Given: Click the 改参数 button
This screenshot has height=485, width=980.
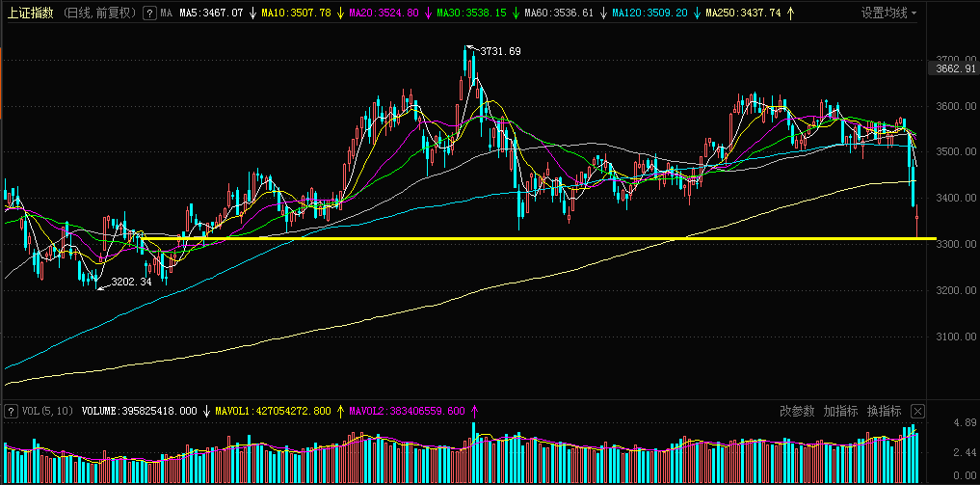Looking at the screenshot, I should tap(798, 411).
